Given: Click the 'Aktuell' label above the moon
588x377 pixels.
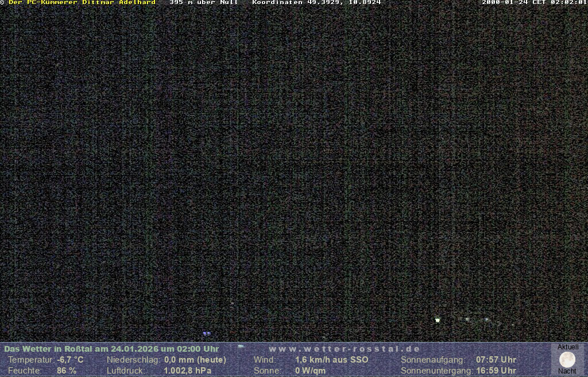Looking at the screenshot, I should (568, 347).
